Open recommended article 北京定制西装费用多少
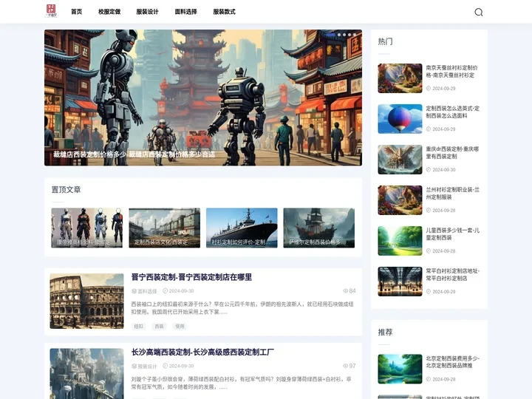Image resolution: width=532 pixels, height=399 pixels. click(x=453, y=362)
